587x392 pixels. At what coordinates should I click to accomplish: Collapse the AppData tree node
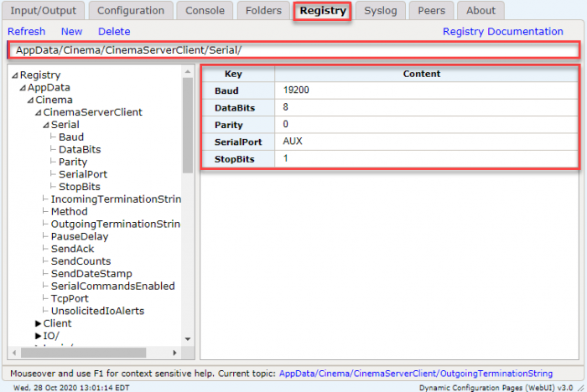click(23, 88)
